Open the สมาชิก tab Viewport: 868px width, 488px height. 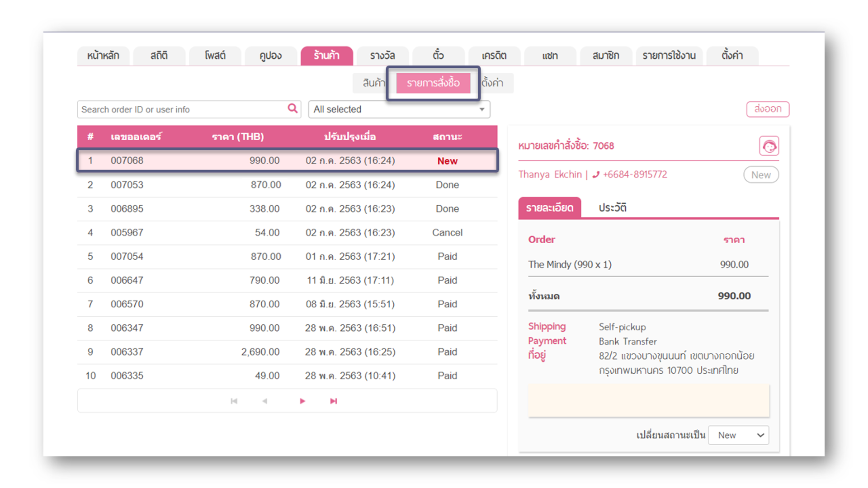click(606, 56)
